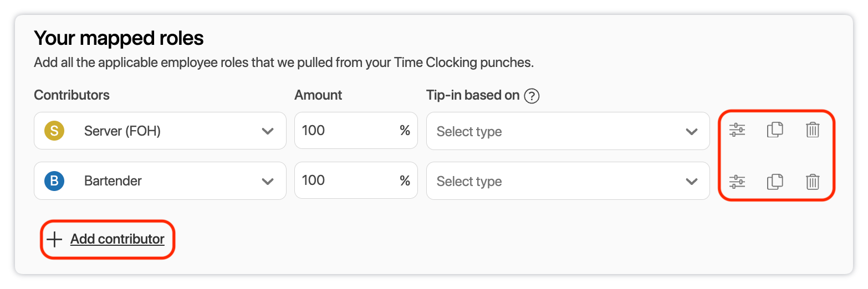The image size is (868, 289).
Task: Delete the Server (FOH) contributor row
Action: (813, 130)
